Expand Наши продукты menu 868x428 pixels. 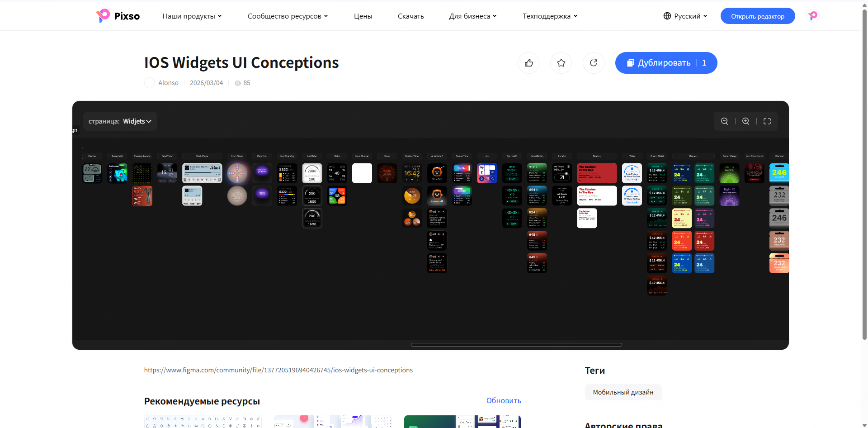[x=192, y=16]
